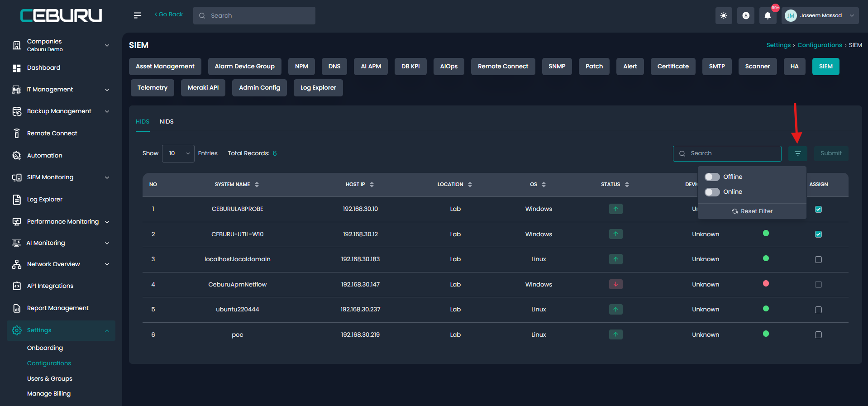868x406 pixels.
Task: Sort by System Name column arrows
Action: point(257,185)
